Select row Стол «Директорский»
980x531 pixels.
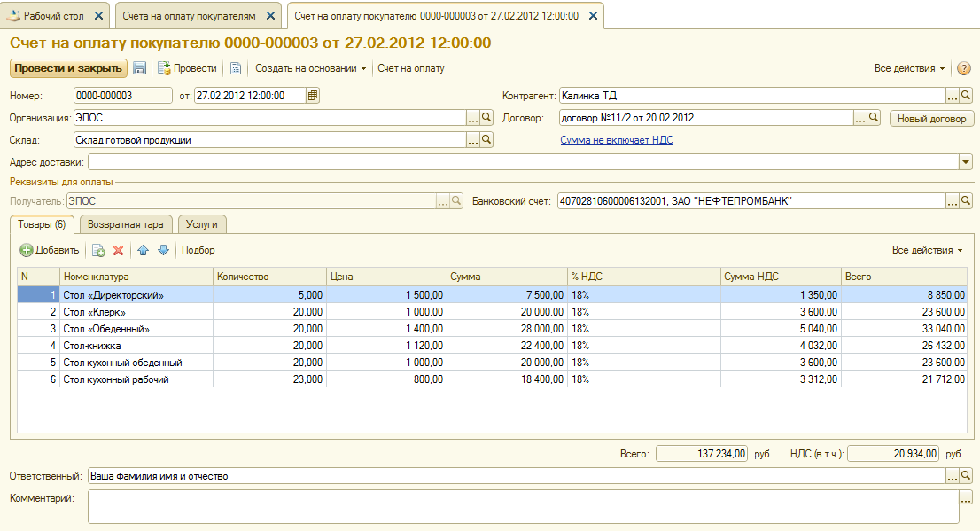(x=492, y=295)
